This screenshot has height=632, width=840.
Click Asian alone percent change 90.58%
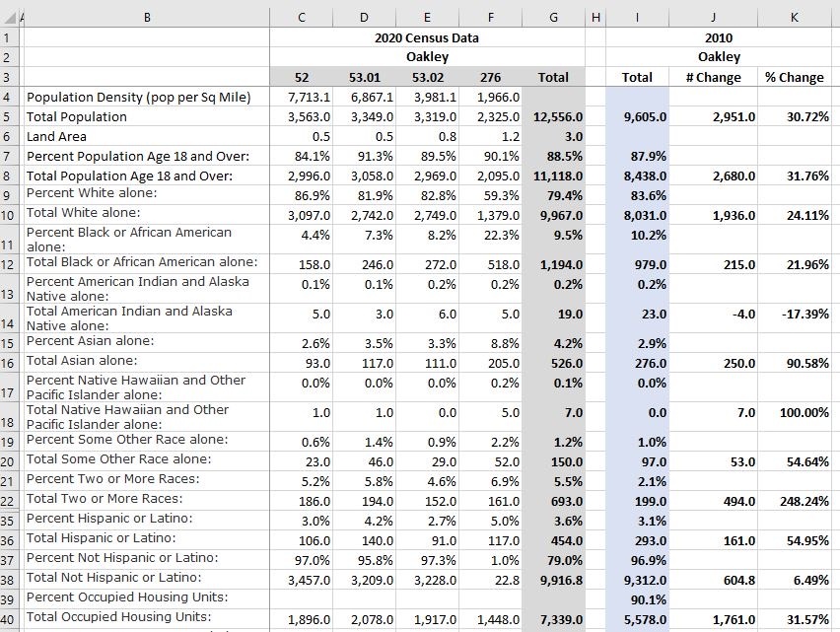(x=795, y=363)
